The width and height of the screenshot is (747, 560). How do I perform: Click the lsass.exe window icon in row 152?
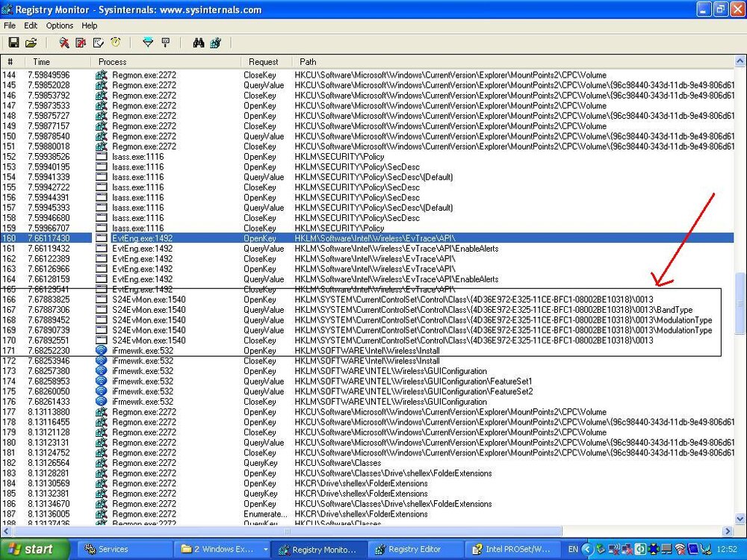[x=101, y=157]
